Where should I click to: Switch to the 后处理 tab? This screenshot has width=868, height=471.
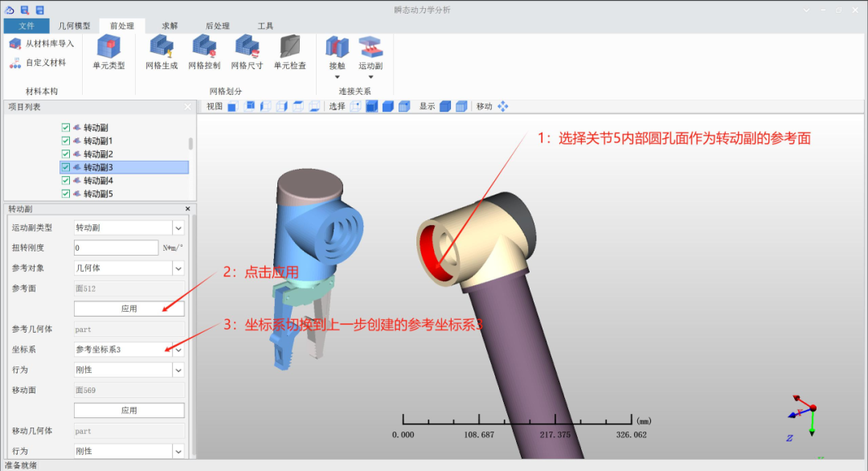218,26
